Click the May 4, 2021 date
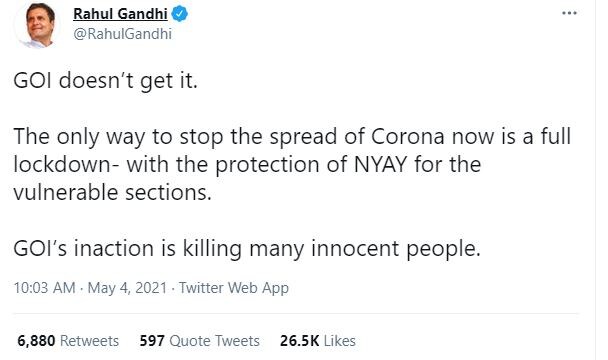 point(127,288)
